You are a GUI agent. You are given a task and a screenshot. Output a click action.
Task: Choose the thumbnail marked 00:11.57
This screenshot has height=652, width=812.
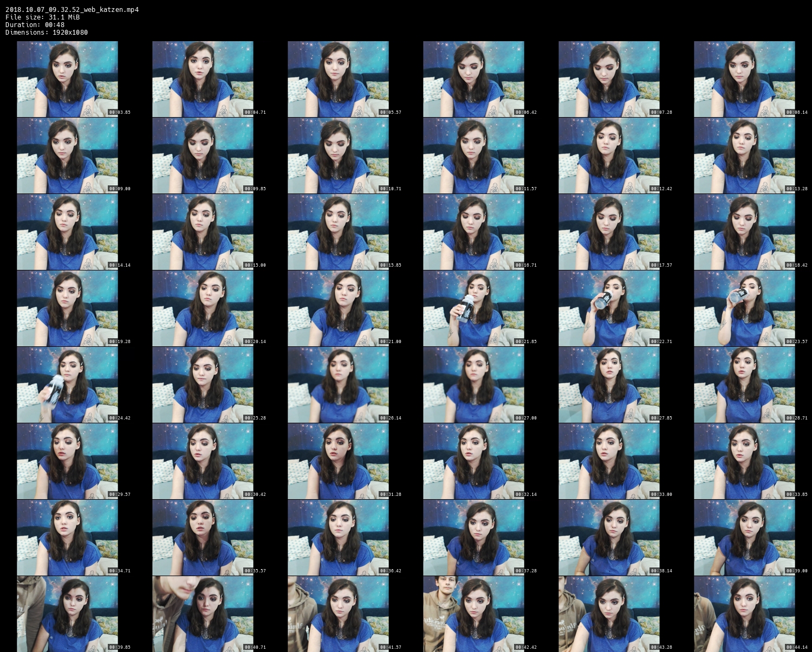click(473, 156)
